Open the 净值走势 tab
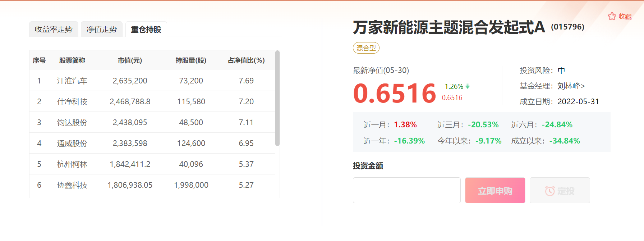The image size is (644, 241). tap(102, 29)
